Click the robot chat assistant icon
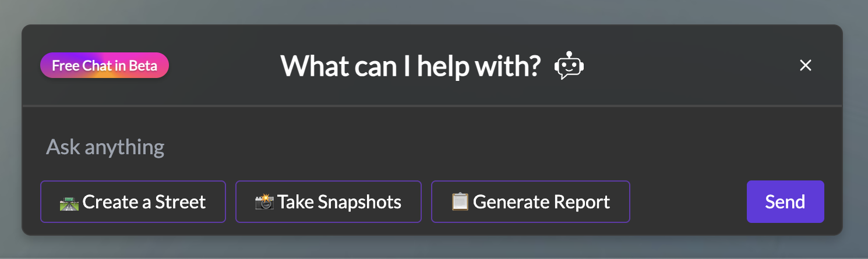This screenshot has width=868, height=259. 569,65
